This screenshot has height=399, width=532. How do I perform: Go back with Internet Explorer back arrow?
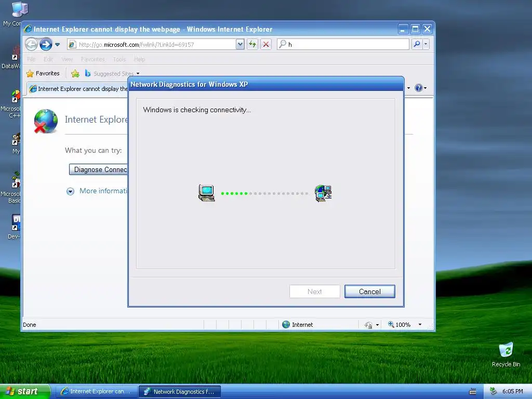(x=32, y=44)
